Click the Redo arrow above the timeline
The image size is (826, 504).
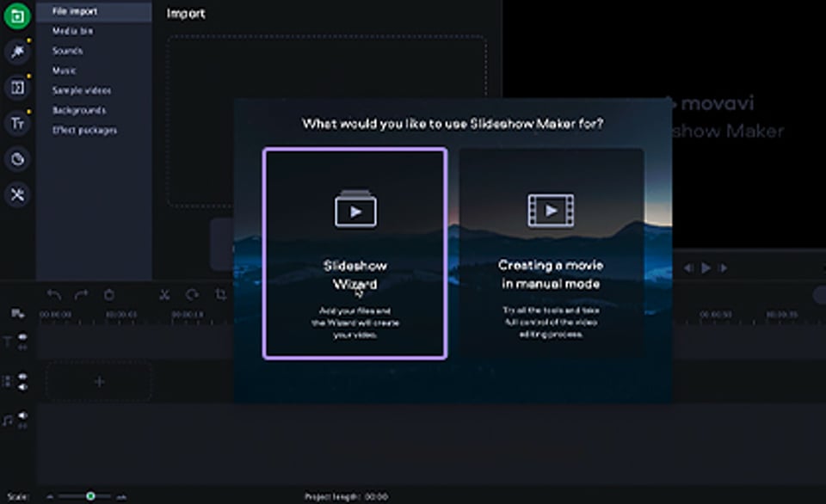[81, 295]
